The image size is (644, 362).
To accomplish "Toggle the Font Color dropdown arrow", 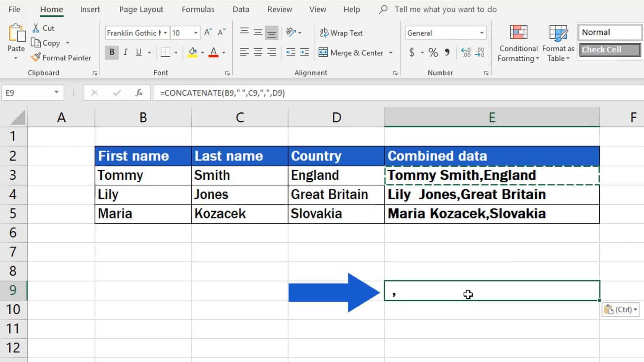I will pyautogui.click(x=223, y=52).
